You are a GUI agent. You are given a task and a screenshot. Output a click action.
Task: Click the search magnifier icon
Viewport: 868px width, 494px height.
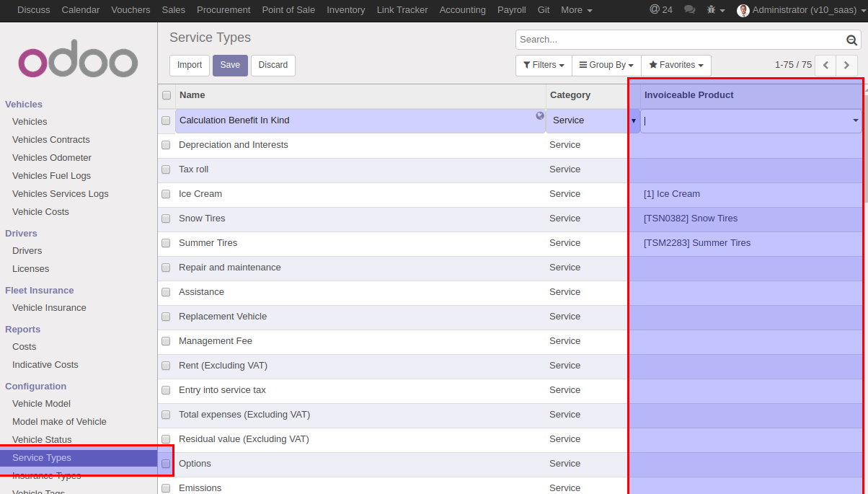point(851,40)
